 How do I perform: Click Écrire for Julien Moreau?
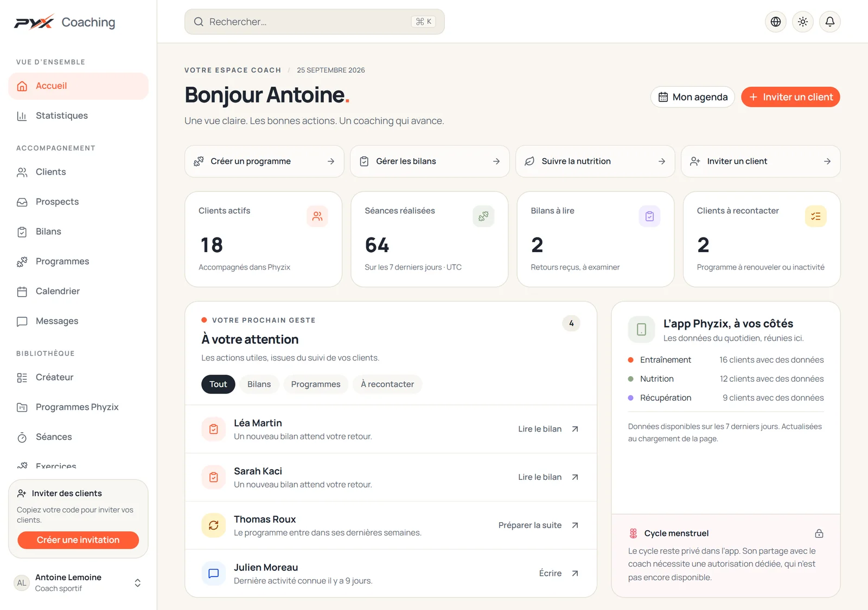pyautogui.click(x=559, y=573)
